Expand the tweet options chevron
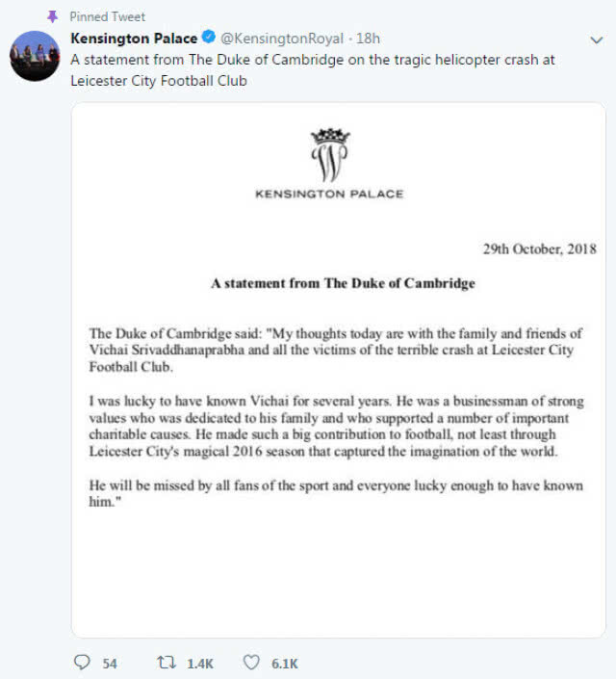Screen dimensions: 616x679 [597, 40]
